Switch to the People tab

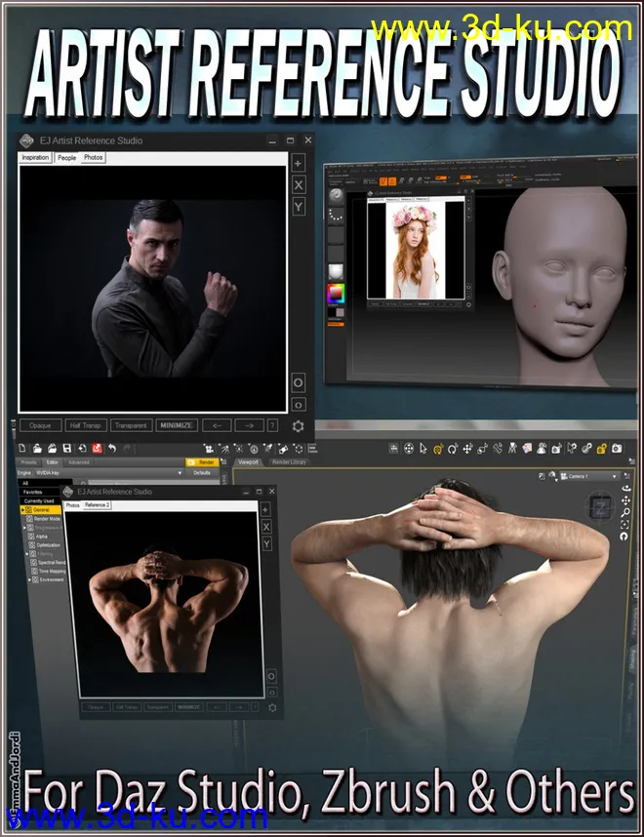(66, 157)
